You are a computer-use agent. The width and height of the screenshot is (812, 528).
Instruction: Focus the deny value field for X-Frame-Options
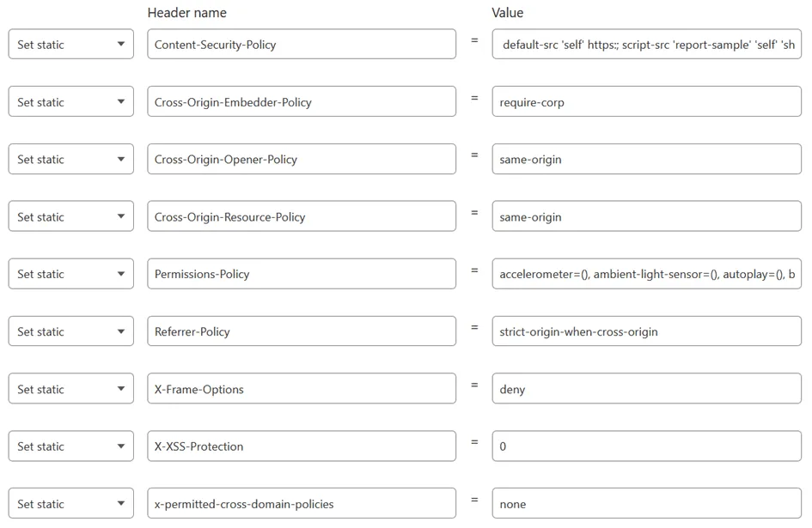pyautogui.click(x=646, y=389)
